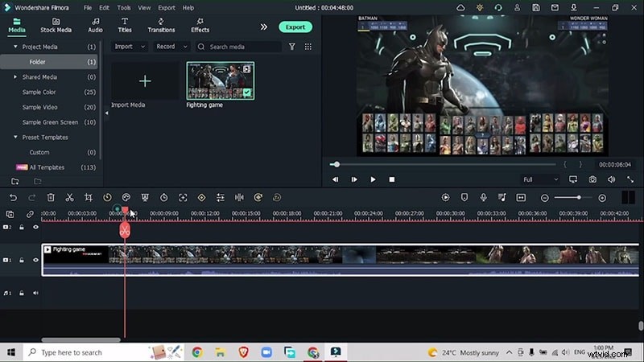Image resolution: width=644 pixels, height=362 pixels.
Task: Show more tabs with double chevron
Action: 264,27
